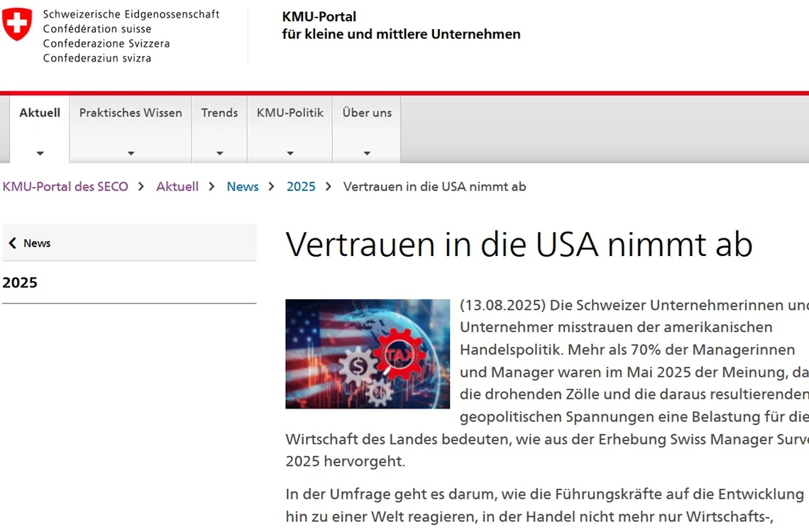Click the Aktuell breadcrumb link
The image size is (809, 532).
tap(177, 187)
